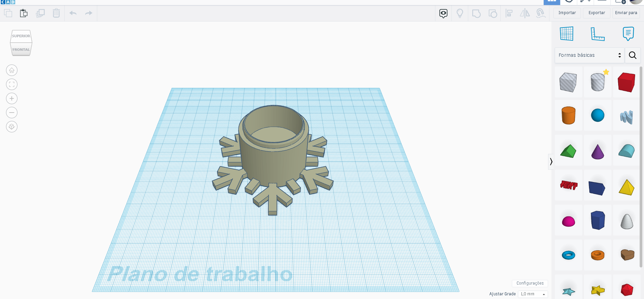The width and height of the screenshot is (644, 299).
Task: Open the Ajustar Grade 1,0 mm dropdown
Action: 533,294
